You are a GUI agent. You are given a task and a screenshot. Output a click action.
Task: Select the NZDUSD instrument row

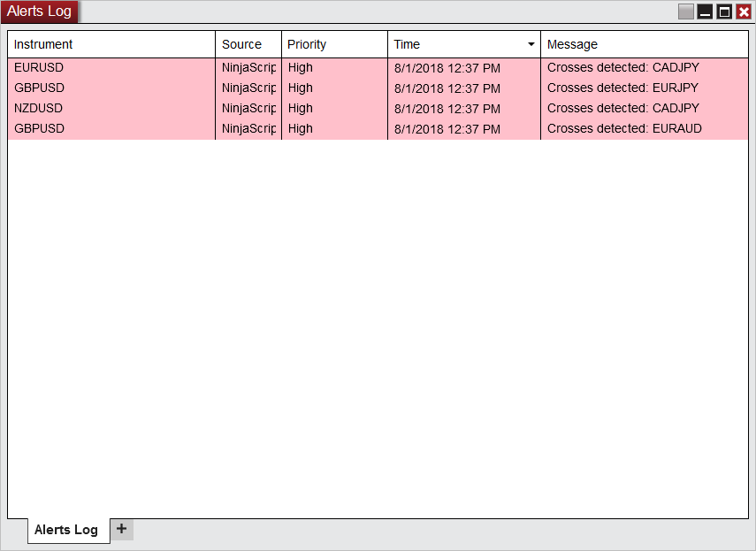378,109
